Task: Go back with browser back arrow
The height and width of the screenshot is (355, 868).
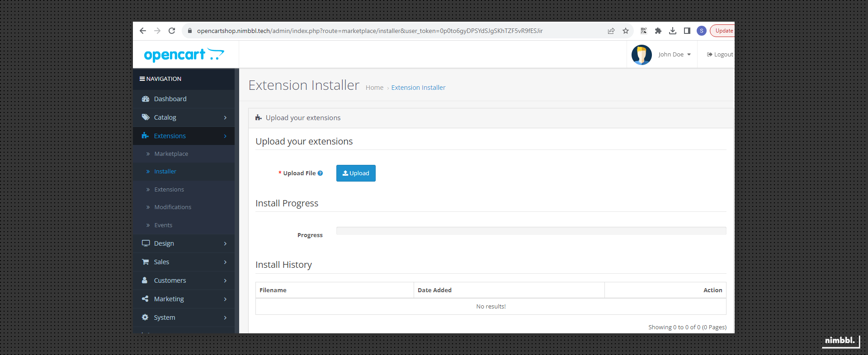Action: pyautogui.click(x=143, y=31)
